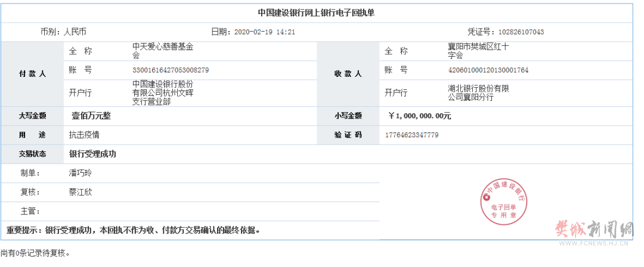Image resolution: width=644 pixels, height=267 pixels.
Task: Click the 付款人 header cell
Action: 32,74
